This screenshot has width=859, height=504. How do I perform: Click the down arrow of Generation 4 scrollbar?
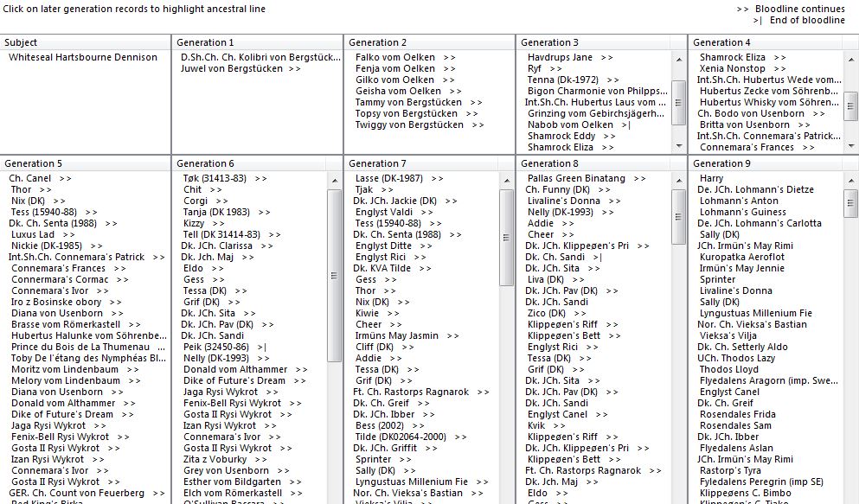click(x=851, y=146)
